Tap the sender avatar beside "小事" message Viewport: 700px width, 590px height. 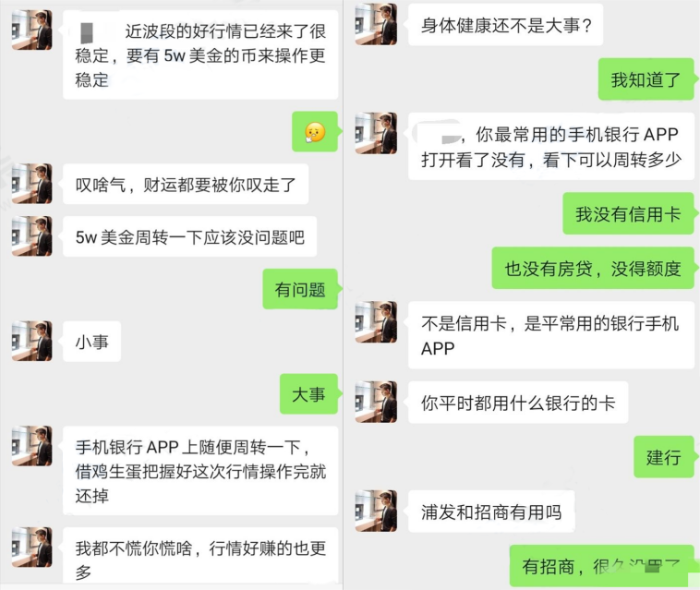click(31, 341)
